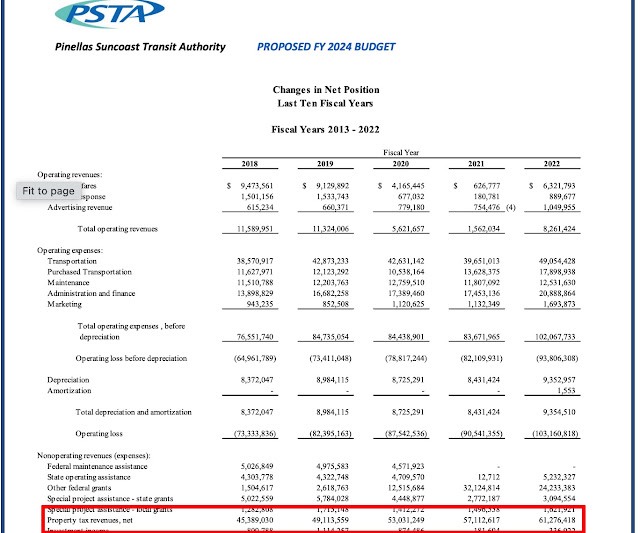Click 'State operating assistance' row label
640x533 pixels.
[x=89, y=477]
